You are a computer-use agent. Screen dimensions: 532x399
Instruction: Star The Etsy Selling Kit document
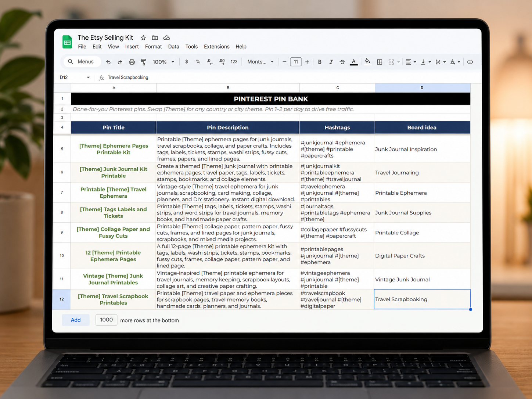[x=143, y=38]
